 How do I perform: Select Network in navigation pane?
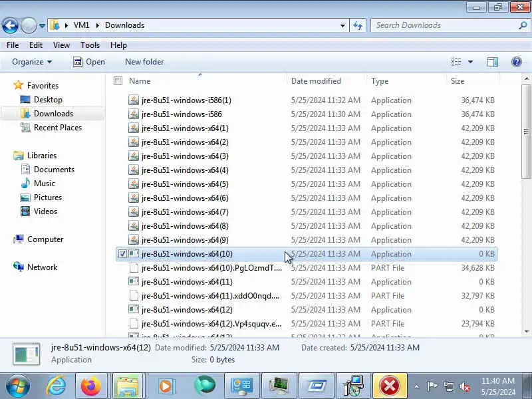35,267
